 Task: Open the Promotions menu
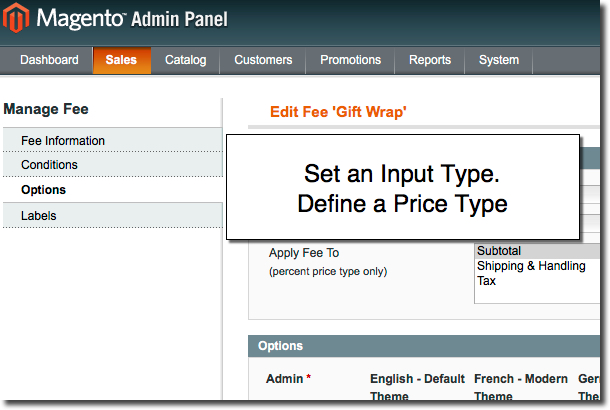351,60
